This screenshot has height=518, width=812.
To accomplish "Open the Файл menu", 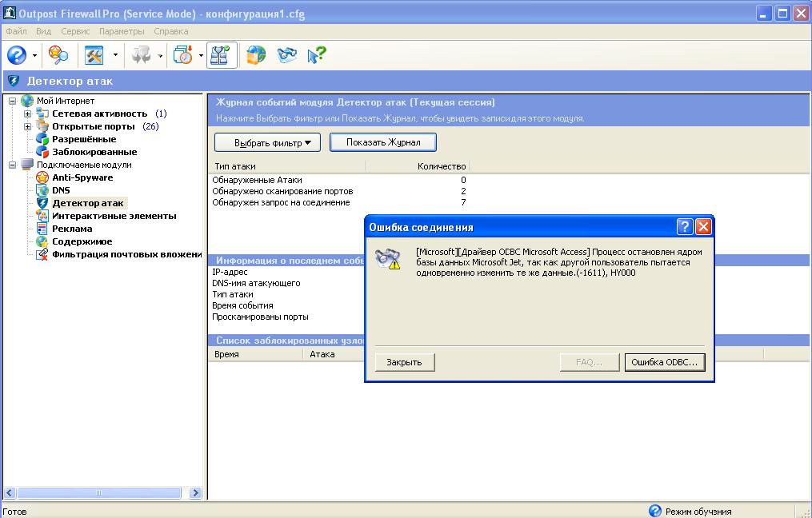I will (17, 31).
